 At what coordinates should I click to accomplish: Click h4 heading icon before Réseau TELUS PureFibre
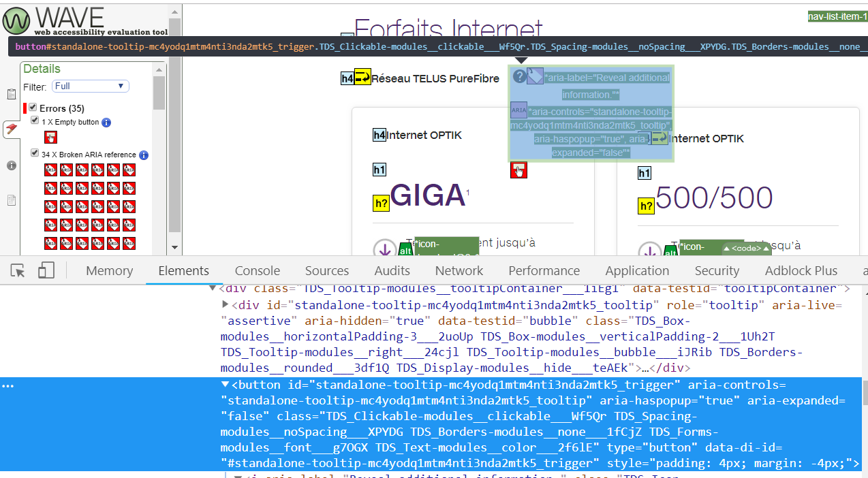[x=347, y=78]
